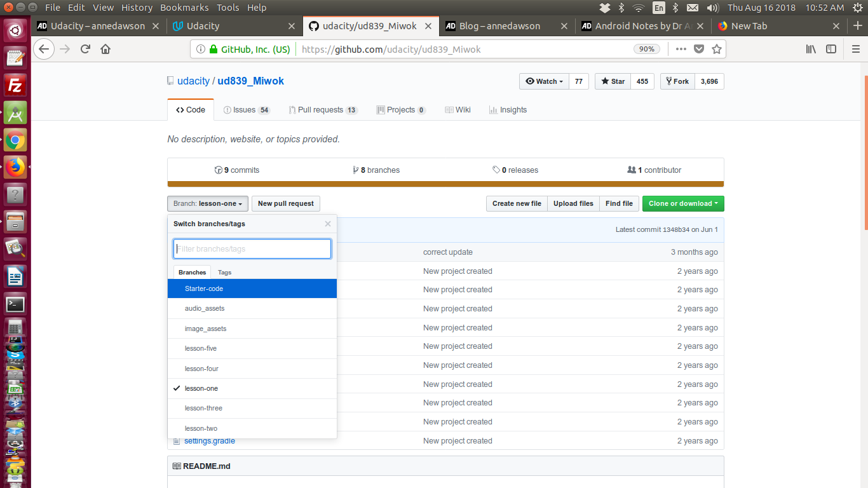Open the 8 branches link

coord(376,170)
